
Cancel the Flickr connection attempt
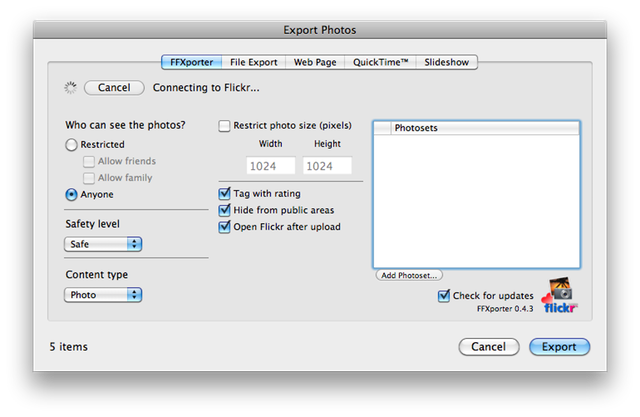[x=114, y=88]
